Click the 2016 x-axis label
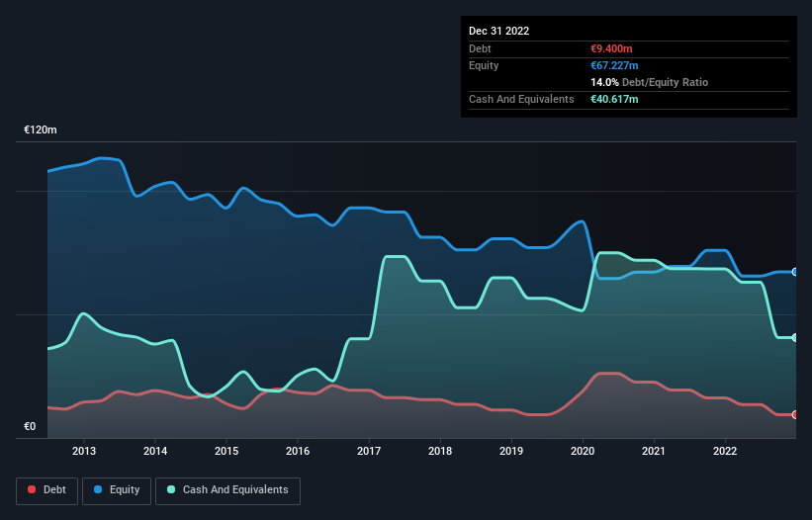 coord(298,451)
